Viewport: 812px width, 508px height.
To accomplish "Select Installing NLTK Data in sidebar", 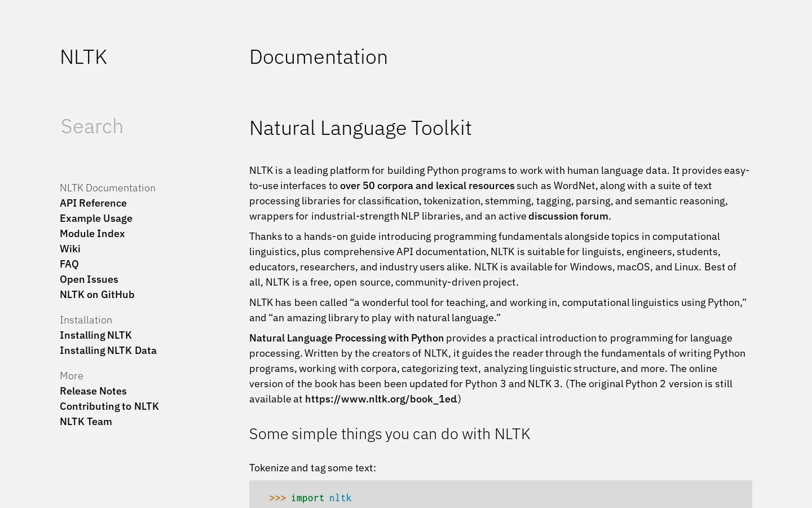I will point(108,351).
